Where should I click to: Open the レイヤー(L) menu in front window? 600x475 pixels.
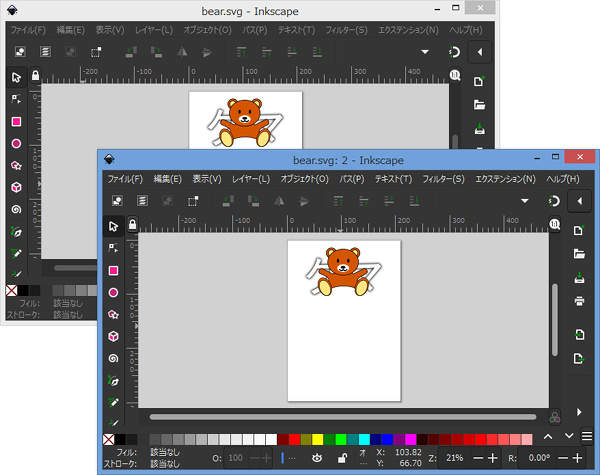click(x=250, y=178)
